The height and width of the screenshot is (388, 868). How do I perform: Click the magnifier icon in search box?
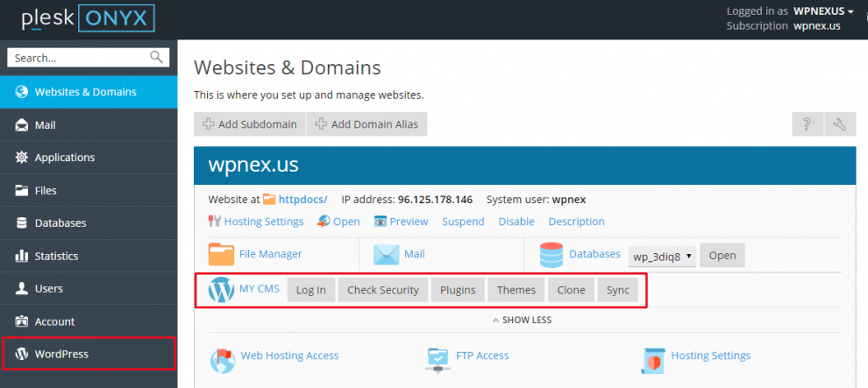(x=157, y=58)
